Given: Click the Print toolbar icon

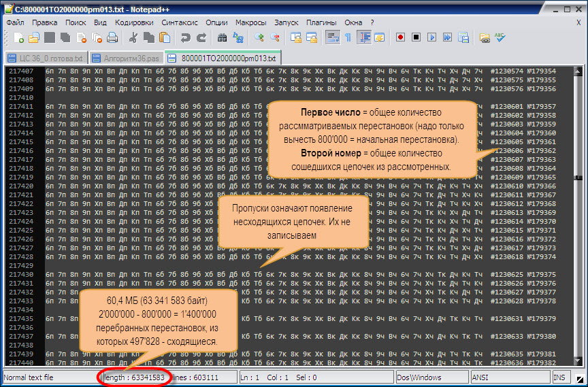Looking at the screenshot, I should click(x=112, y=37).
